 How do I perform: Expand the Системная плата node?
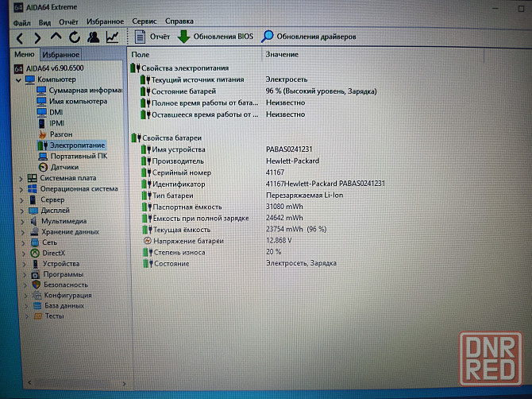[21, 178]
